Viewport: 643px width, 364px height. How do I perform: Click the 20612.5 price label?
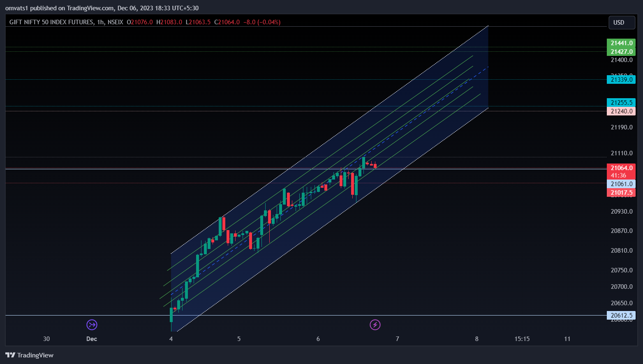click(621, 316)
